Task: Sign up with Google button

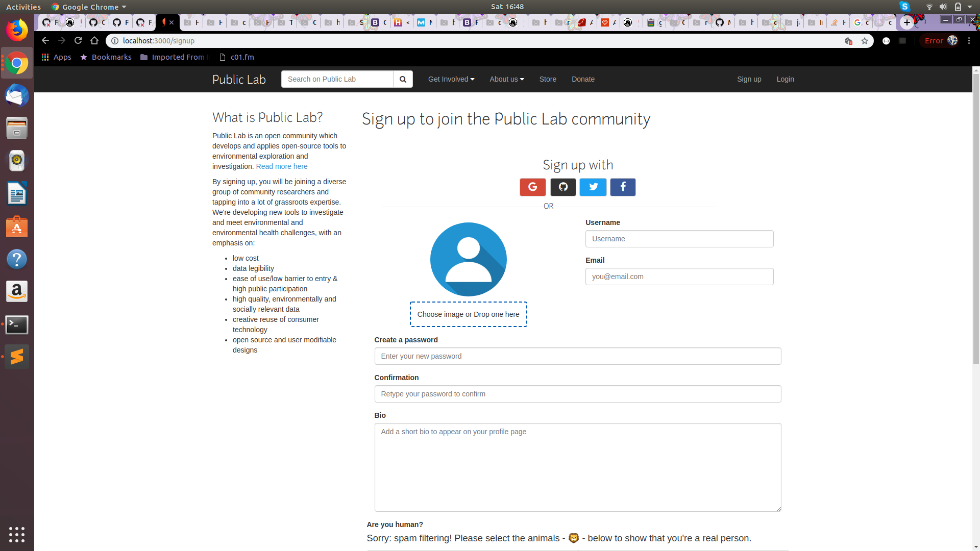Action: pyautogui.click(x=532, y=187)
